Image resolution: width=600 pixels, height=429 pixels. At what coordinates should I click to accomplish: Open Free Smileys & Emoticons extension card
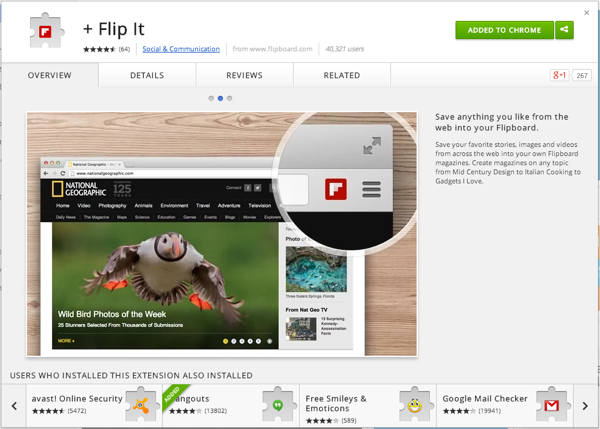(368, 406)
